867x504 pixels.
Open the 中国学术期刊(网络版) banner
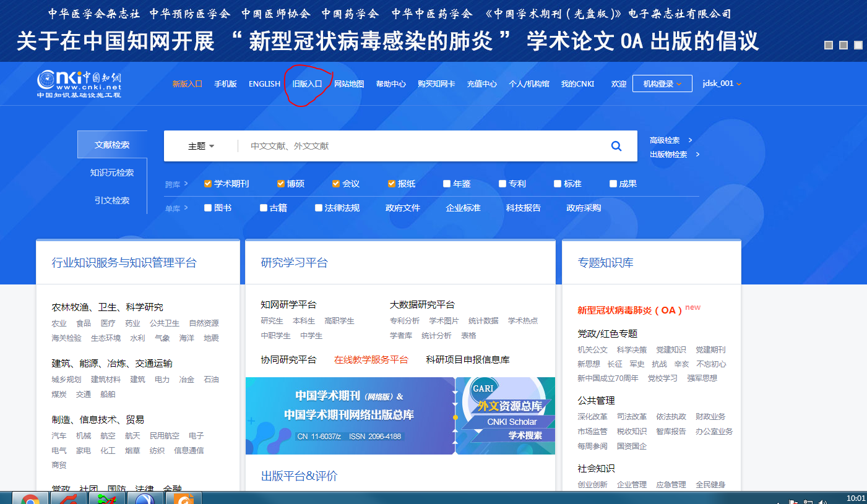(350, 416)
